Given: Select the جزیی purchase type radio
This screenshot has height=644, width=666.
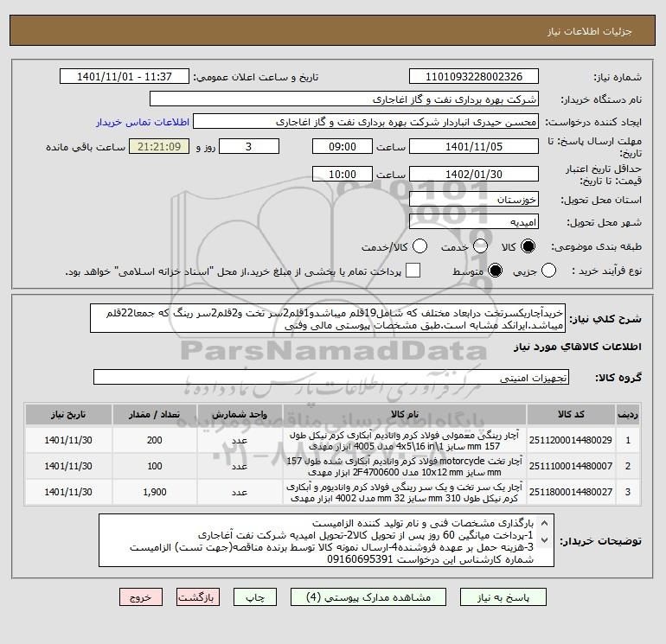Looking at the screenshot, I should [x=548, y=271].
